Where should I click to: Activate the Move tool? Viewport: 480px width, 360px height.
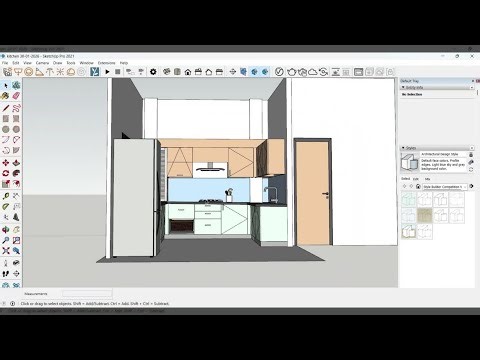pyautogui.click(x=6, y=163)
